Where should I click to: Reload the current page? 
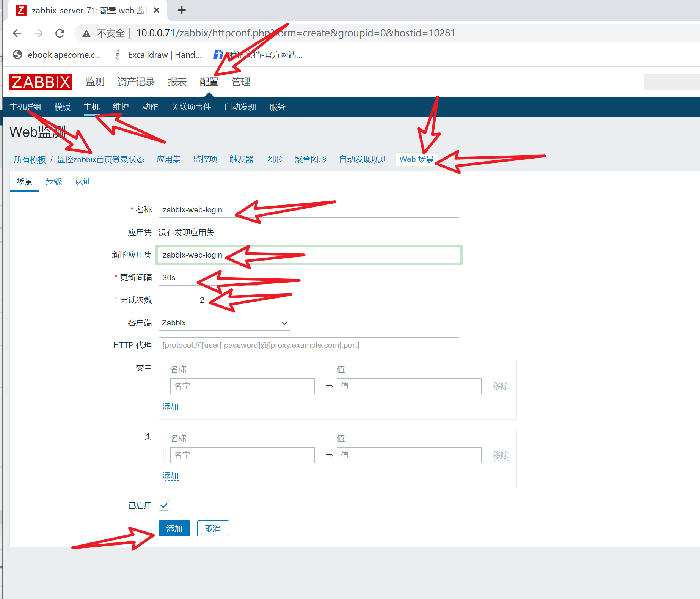(x=60, y=33)
